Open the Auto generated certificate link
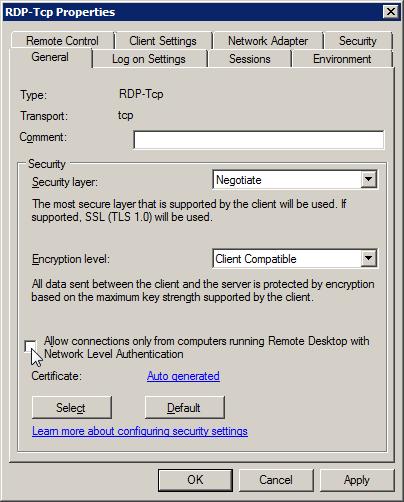 (183, 376)
